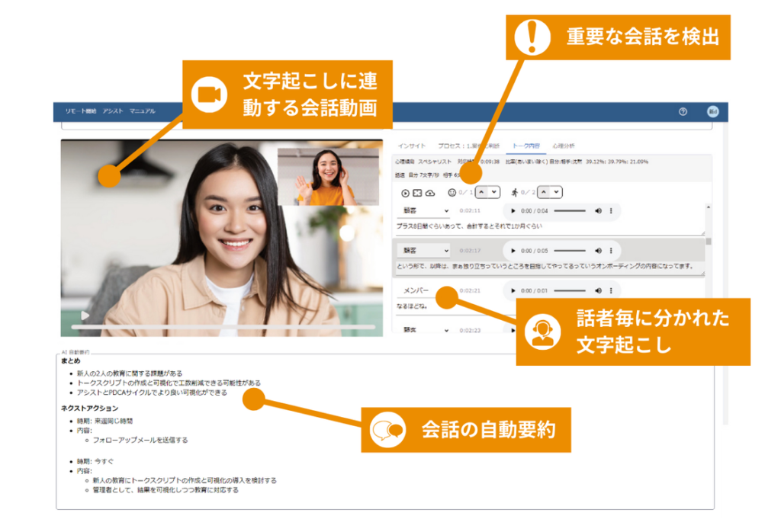Click the circled play icon above the transcript
The height and width of the screenshot is (532, 781).
click(x=406, y=194)
